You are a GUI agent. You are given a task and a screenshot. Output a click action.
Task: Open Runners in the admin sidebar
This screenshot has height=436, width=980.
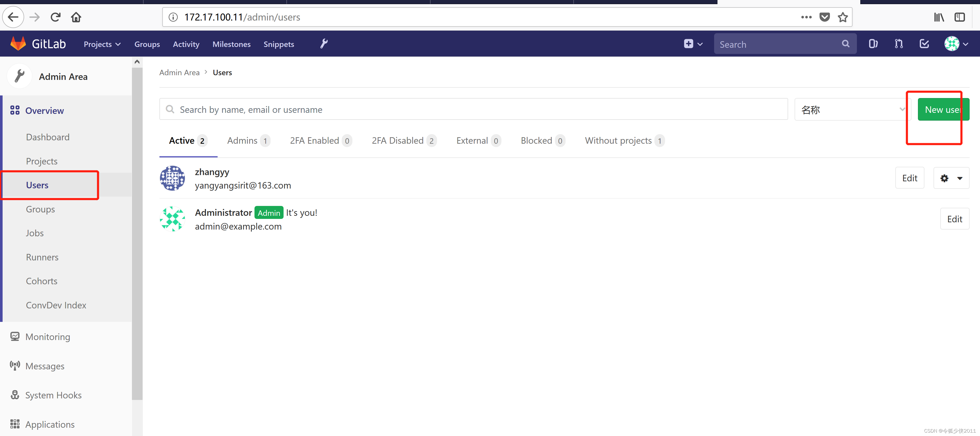pos(42,257)
